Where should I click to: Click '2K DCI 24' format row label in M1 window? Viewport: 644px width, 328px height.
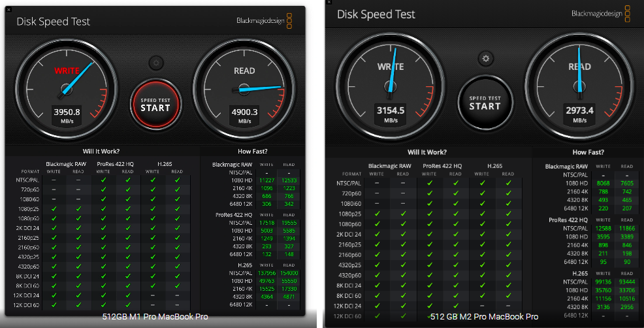click(27, 228)
